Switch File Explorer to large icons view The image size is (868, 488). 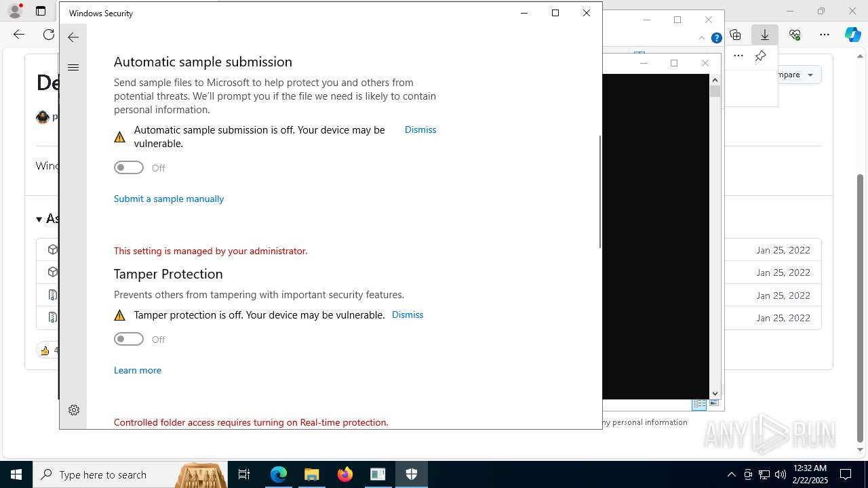[713, 403]
